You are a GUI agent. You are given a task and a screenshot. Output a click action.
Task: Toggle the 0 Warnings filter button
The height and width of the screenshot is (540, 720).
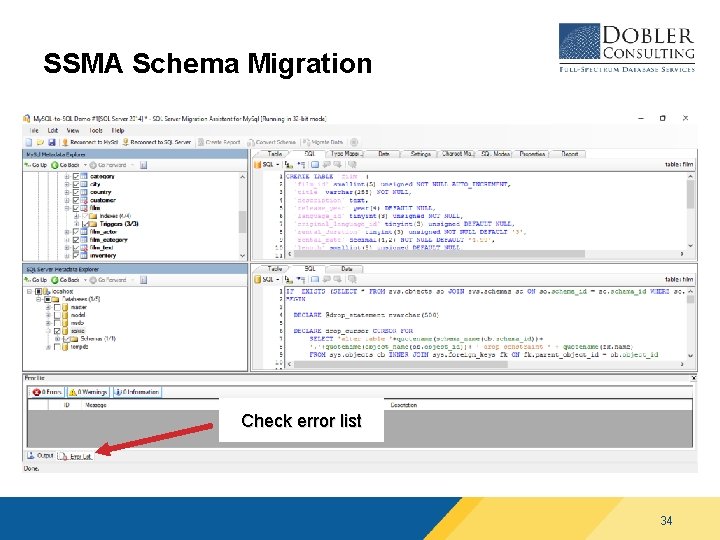click(x=88, y=392)
